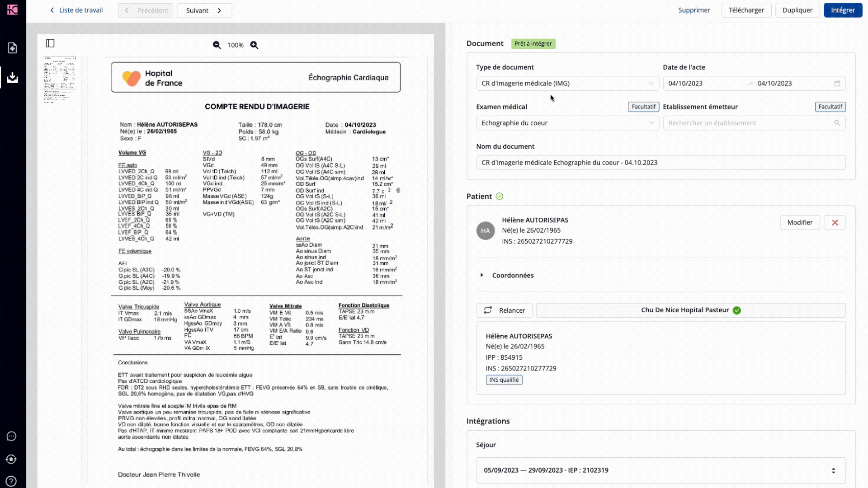Click the Dupliquer button
The width and height of the screenshot is (868, 488).
(797, 10)
